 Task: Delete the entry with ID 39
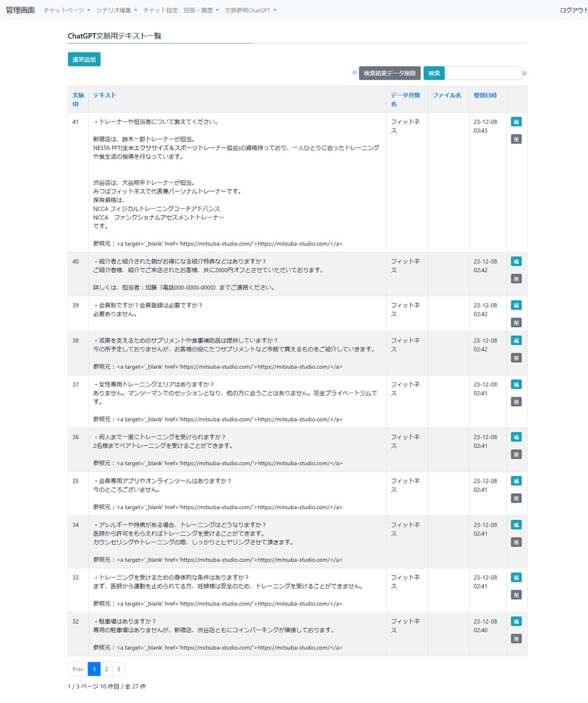pos(516,323)
